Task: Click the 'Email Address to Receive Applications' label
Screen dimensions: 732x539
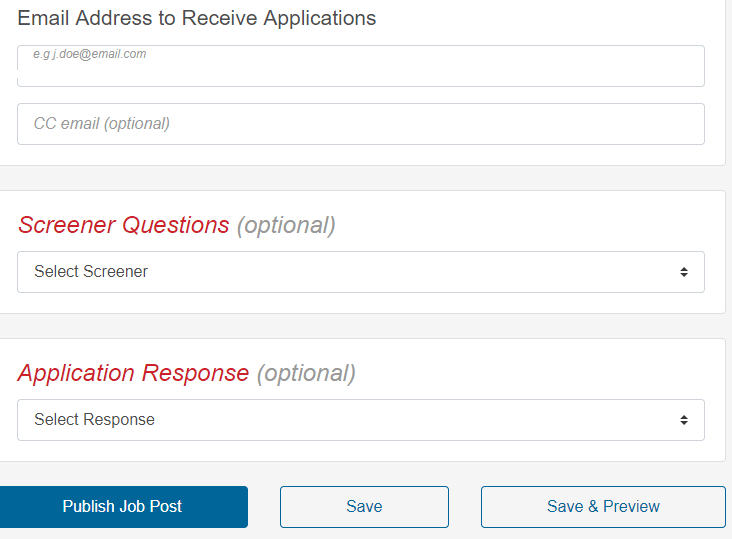Action: pos(197,19)
